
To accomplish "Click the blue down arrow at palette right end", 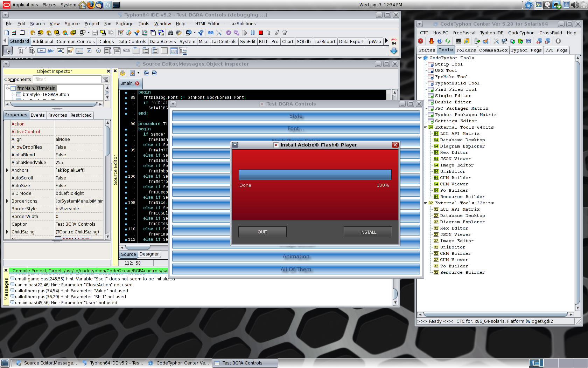I will [x=394, y=51].
